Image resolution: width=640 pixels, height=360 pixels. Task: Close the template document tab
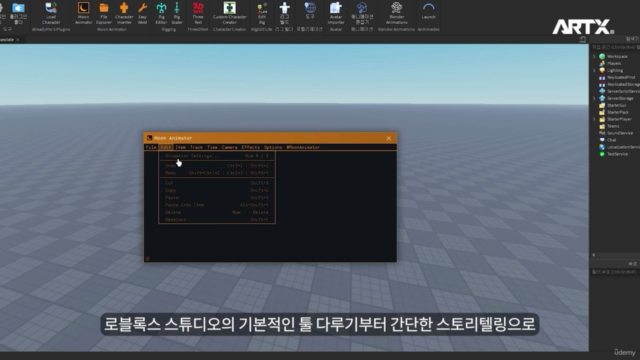(x=18, y=40)
